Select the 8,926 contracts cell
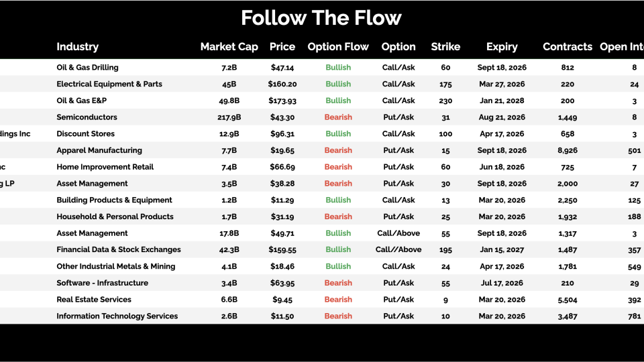Viewport: 644px width, 362px height. (x=568, y=150)
